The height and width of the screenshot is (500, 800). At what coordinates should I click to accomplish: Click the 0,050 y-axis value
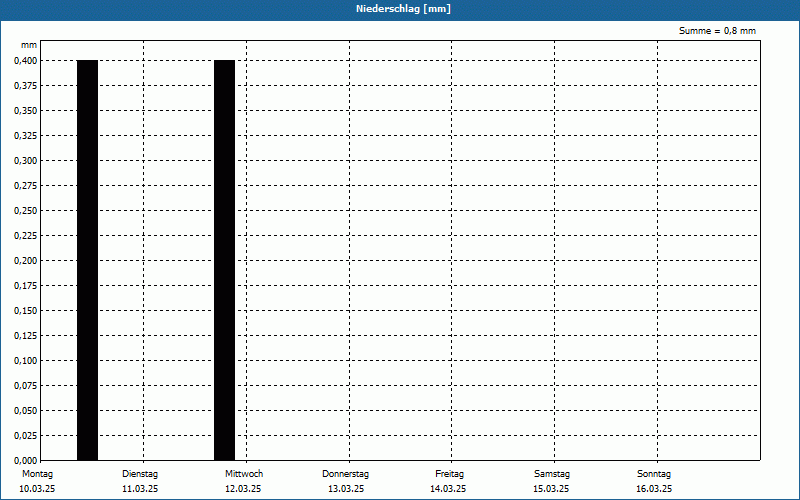[26, 411]
